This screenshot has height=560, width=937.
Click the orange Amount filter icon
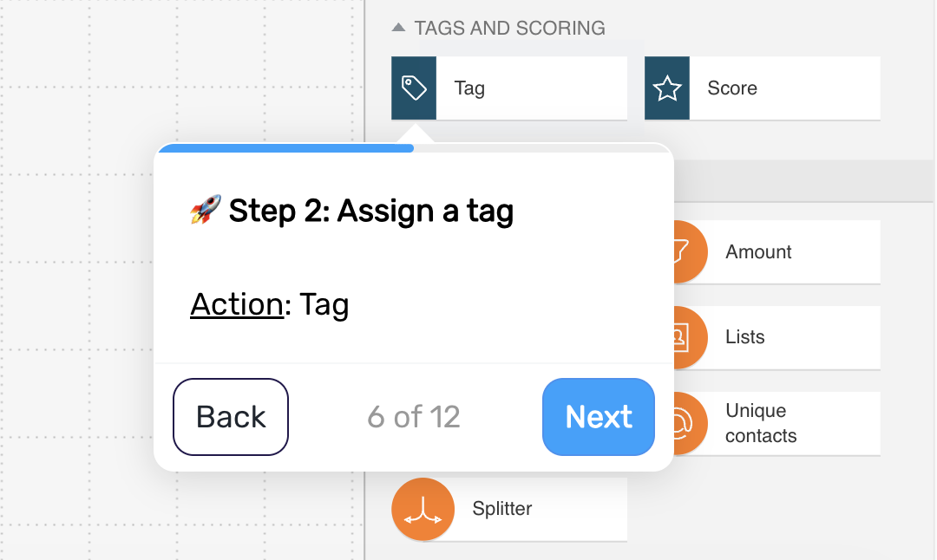coord(691,252)
